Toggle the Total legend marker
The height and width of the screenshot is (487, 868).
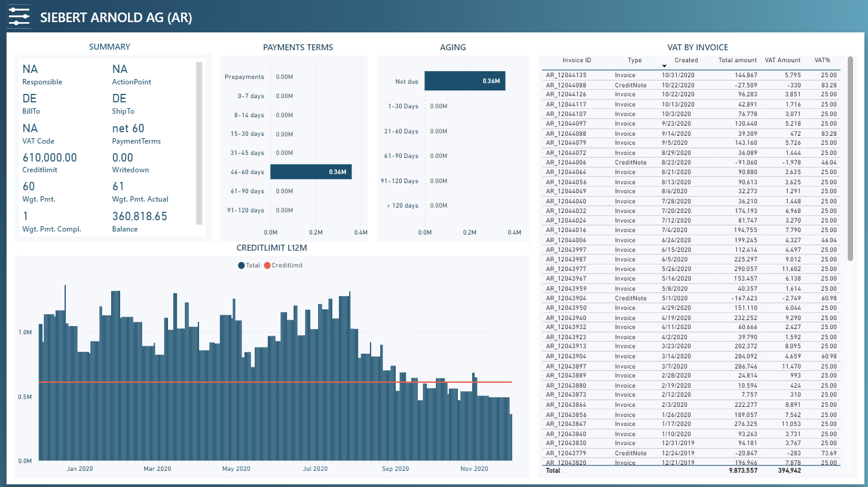coord(241,265)
